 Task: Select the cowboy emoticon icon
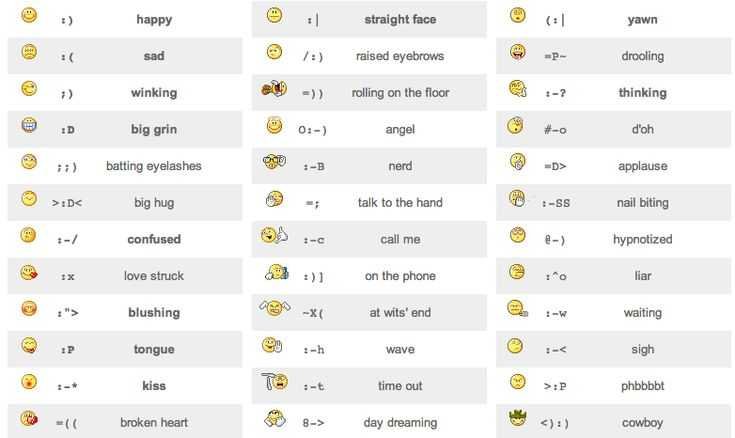pos(517,419)
